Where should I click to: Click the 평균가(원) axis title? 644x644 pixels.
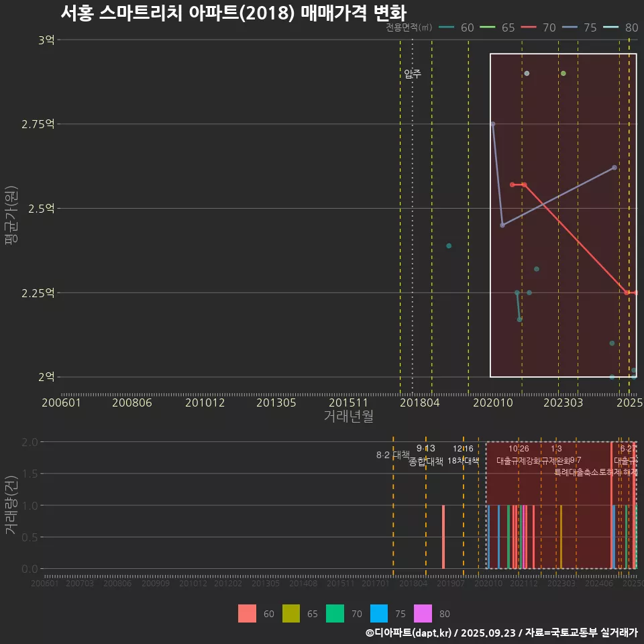coord(11,215)
